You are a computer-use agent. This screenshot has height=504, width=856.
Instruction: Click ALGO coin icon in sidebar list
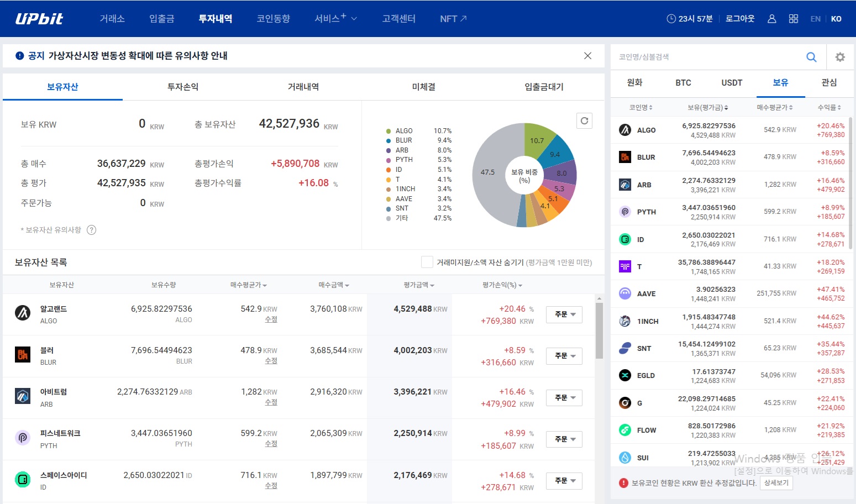625,130
